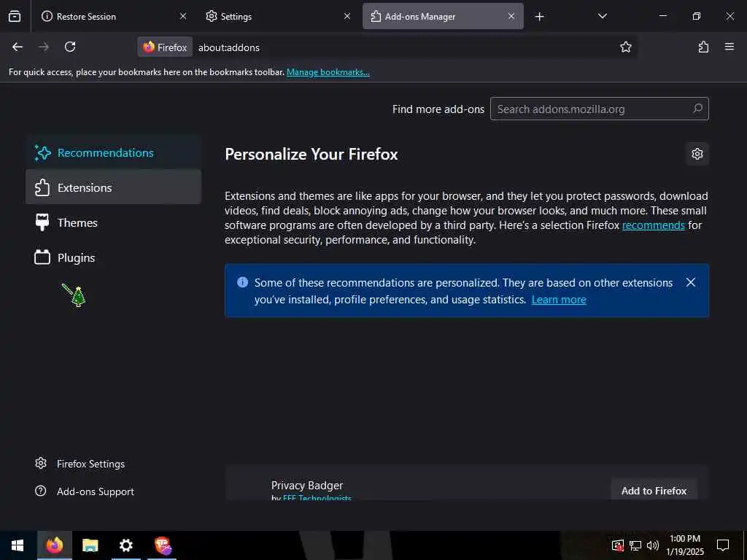This screenshot has height=560, width=747.
Task: Click the Search addons.mozilla.org field
Action: [x=600, y=109]
